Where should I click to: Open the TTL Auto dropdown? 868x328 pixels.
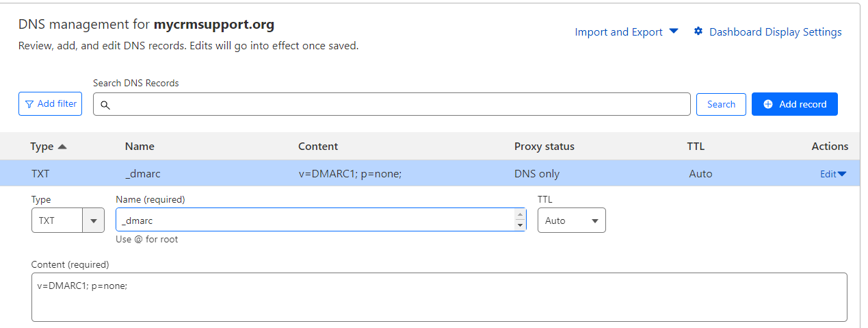pos(571,220)
